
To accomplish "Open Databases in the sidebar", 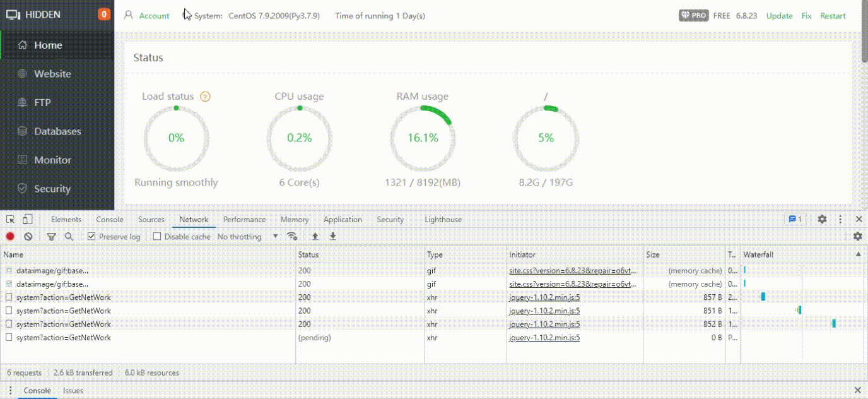I will click(x=57, y=131).
